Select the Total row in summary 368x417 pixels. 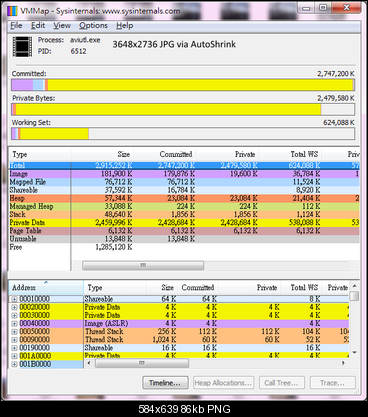click(184, 166)
